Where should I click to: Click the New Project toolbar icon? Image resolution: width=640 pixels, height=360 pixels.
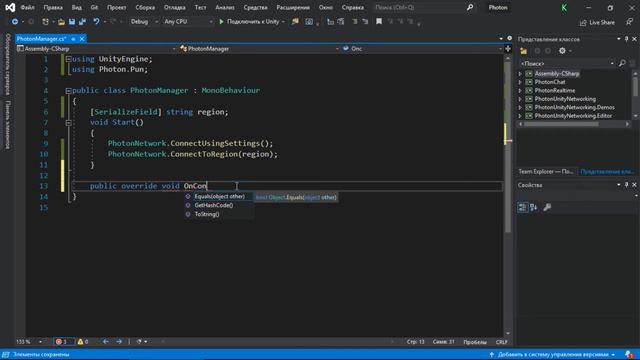point(45,22)
